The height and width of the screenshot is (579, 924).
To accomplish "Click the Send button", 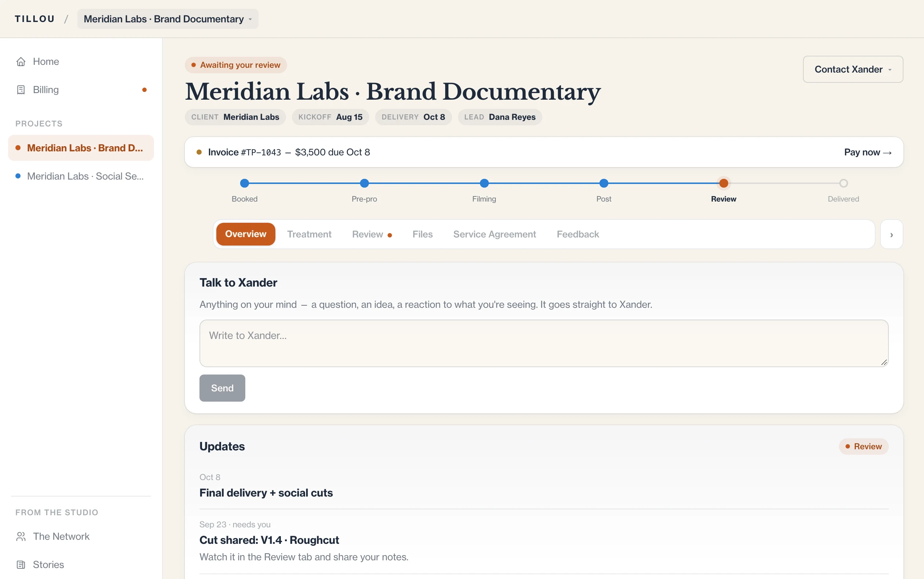I will (x=222, y=388).
